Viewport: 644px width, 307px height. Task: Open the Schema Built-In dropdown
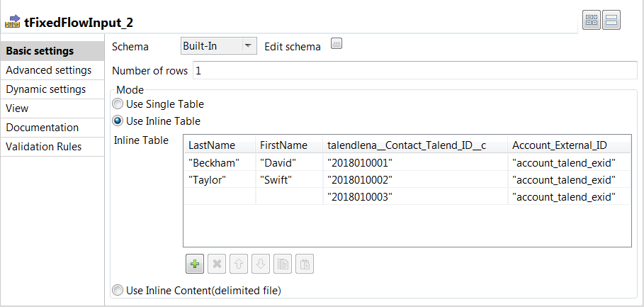pyautogui.click(x=218, y=46)
